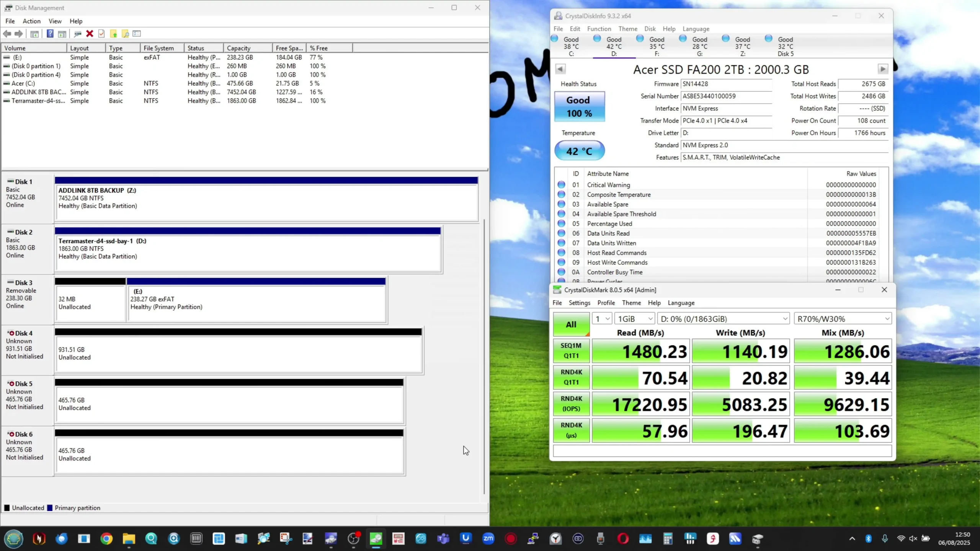Click the Forward arrow in Disk Management toolbar
The image size is (980, 551).
click(18, 34)
